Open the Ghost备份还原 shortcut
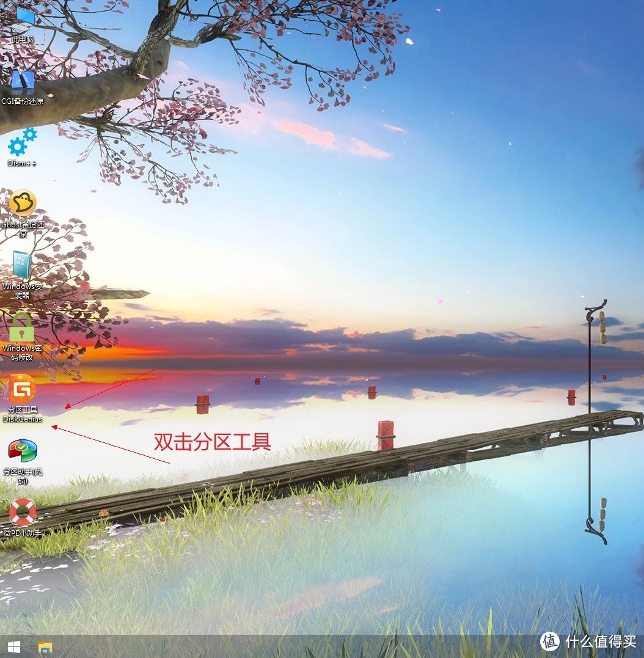This screenshot has height=658, width=644. pyautogui.click(x=23, y=213)
